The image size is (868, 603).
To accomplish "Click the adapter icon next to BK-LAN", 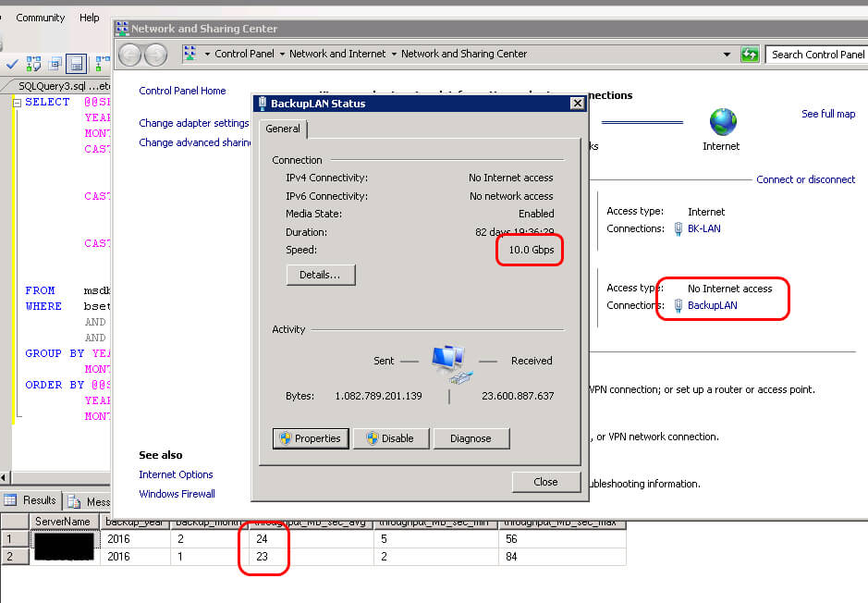I will click(679, 228).
